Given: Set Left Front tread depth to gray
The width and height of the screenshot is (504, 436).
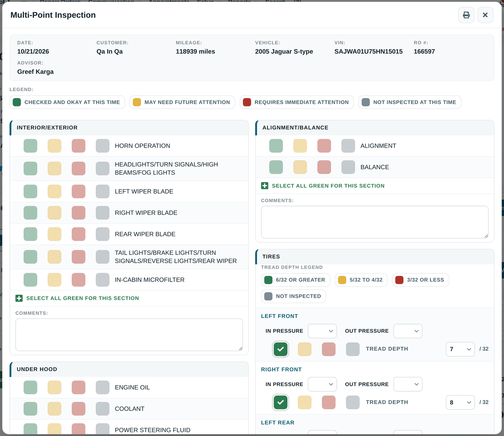Looking at the screenshot, I should [353, 349].
